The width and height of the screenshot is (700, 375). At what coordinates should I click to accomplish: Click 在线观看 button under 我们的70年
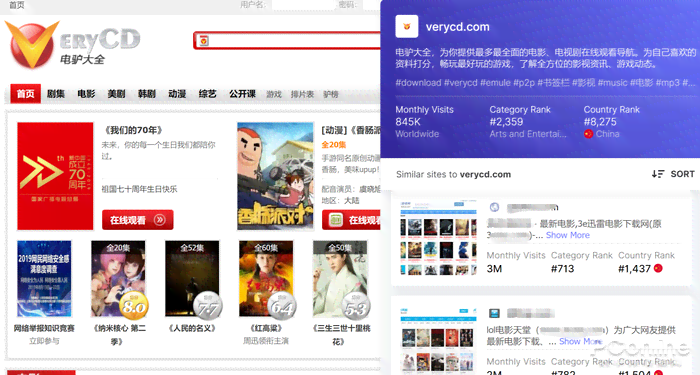(x=138, y=220)
